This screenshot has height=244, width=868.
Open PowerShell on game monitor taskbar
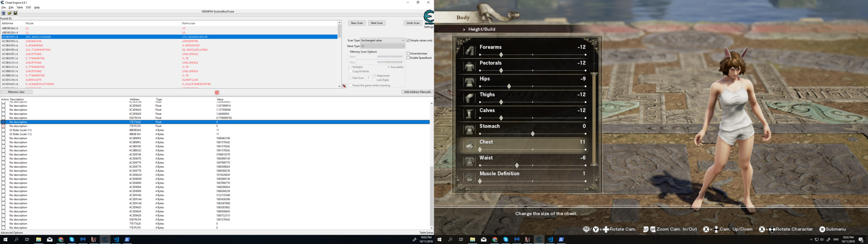click(x=561, y=239)
